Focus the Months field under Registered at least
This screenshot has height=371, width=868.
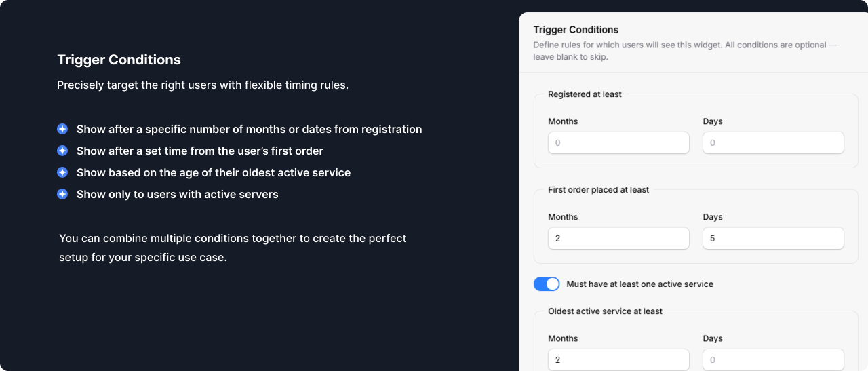(x=618, y=143)
